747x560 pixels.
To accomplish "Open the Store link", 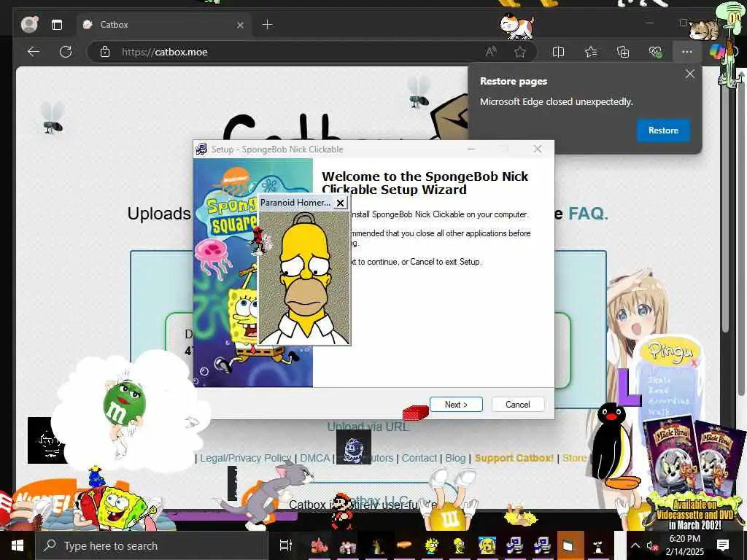I will click(x=574, y=458).
